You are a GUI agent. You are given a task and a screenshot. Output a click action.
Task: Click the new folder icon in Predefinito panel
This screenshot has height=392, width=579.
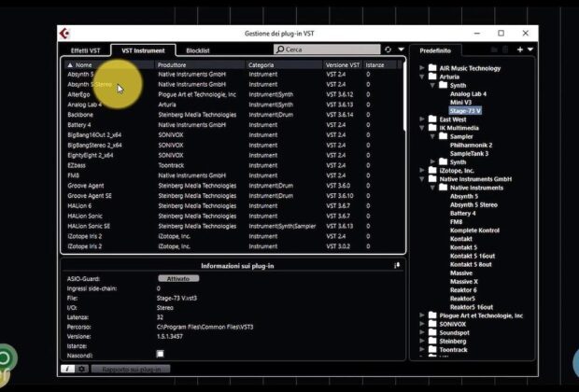click(494, 49)
